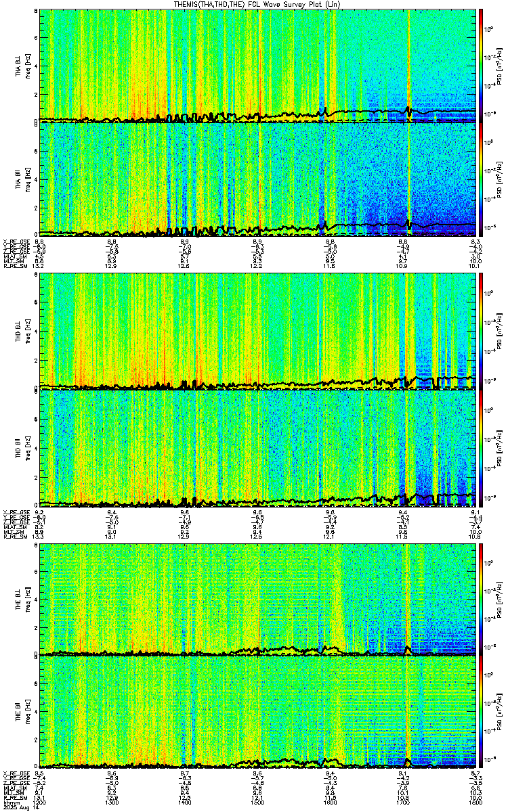Viewport: 508px width, 812px height.
Task: Select the THA B-parallel spectrogram panel
Action: pos(258,179)
